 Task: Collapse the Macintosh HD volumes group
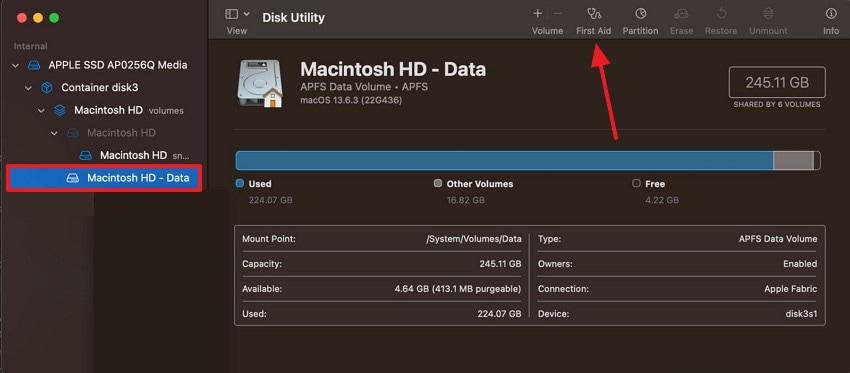(x=41, y=111)
